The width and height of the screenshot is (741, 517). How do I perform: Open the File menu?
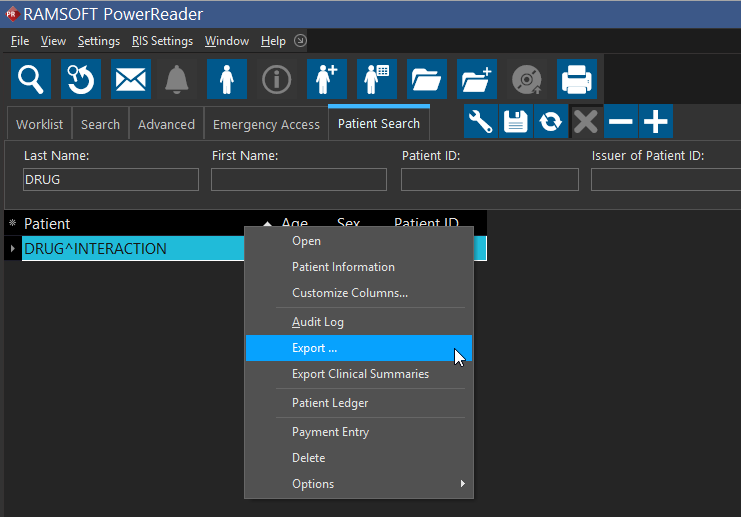pos(20,41)
